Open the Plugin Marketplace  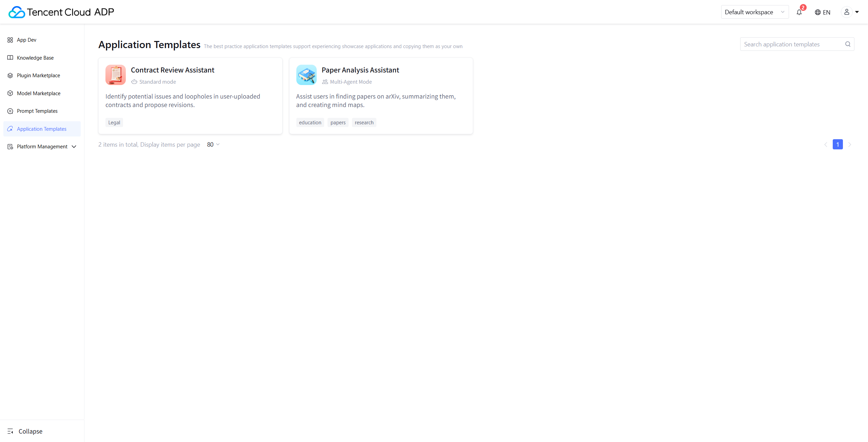pos(38,76)
